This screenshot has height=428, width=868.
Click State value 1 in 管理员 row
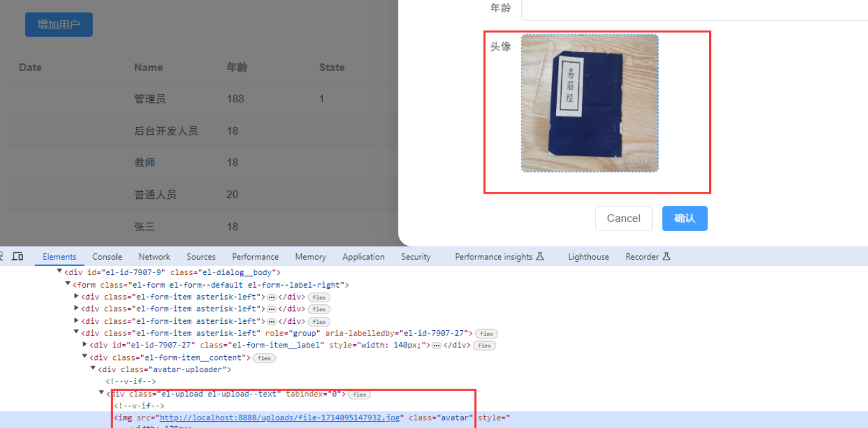coord(322,99)
